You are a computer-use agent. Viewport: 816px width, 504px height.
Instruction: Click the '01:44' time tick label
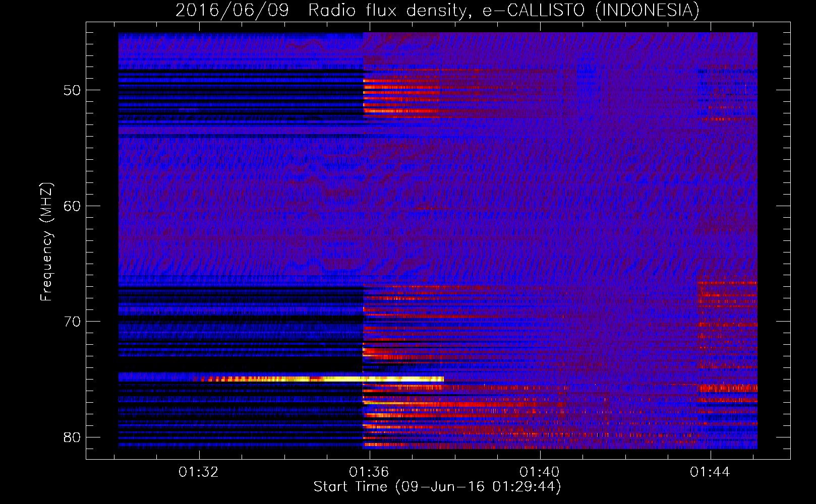710,472
